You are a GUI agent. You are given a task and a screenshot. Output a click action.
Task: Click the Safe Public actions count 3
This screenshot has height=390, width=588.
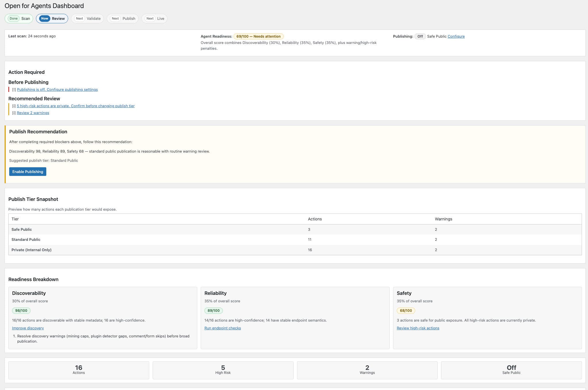tap(309, 229)
